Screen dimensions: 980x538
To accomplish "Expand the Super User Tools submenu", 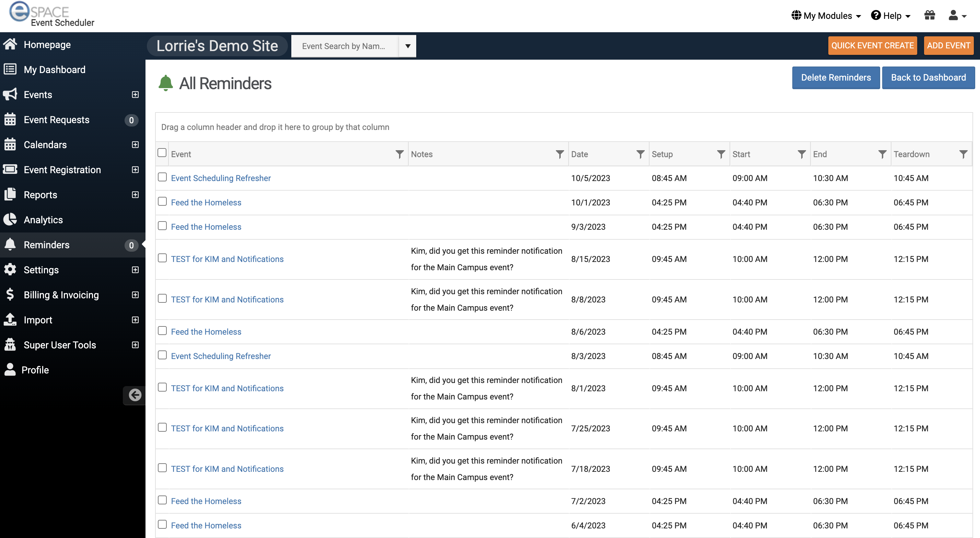I will pos(135,345).
